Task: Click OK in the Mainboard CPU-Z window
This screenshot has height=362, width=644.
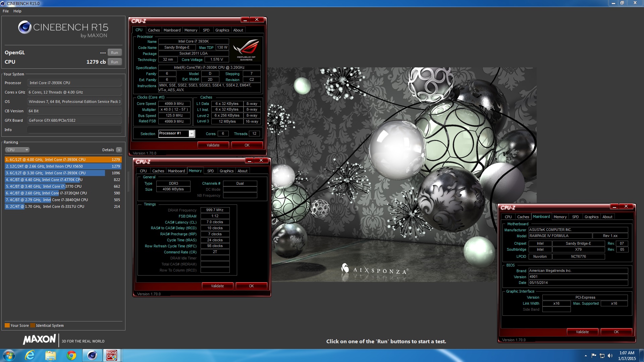Action: click(x=616, y=332)
